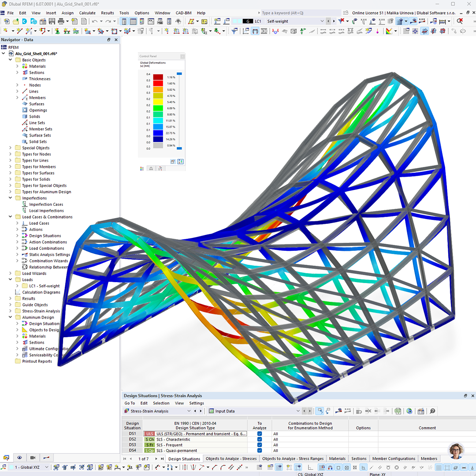The height and width of the screenshot is (476, 476).
Task: Click the nodal support tool icon
Action: pyautogui.click(x=57, y=31)
